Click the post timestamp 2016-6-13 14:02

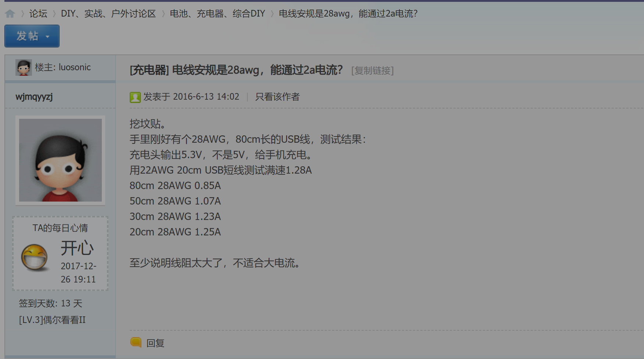point(206,97)
